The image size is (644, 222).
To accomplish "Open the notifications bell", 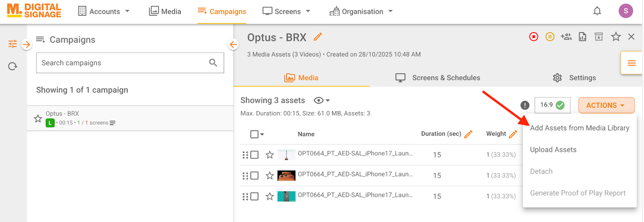I will 597,11.
